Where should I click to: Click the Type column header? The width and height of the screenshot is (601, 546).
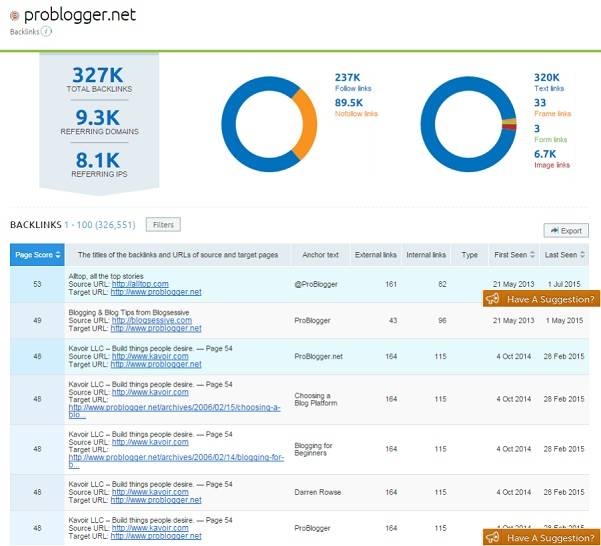(x=469, y=254)
